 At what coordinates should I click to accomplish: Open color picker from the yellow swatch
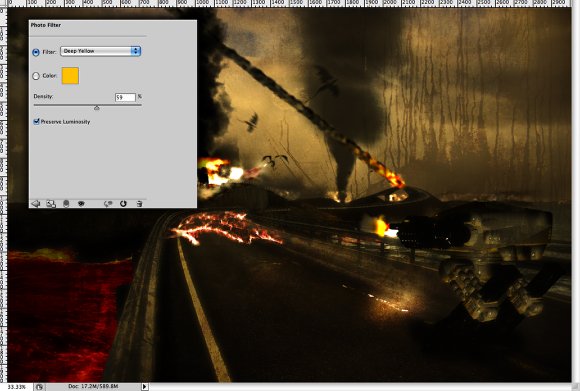point(70,75)
